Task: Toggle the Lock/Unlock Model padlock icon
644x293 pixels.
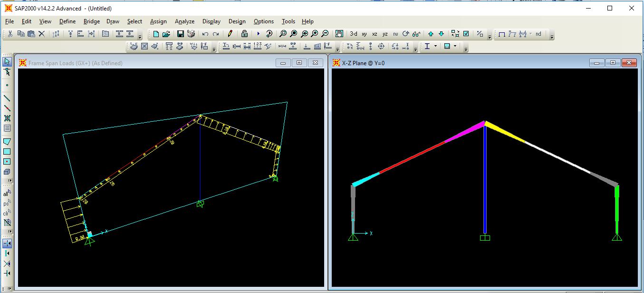Action: click(x=244, y=34)
